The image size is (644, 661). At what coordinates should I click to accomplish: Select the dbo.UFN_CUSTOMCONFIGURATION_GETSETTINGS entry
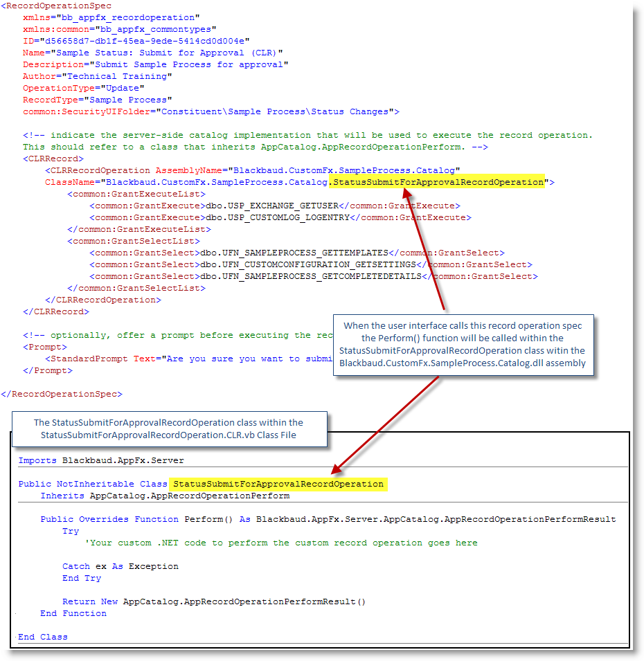[x=311, y=265]
